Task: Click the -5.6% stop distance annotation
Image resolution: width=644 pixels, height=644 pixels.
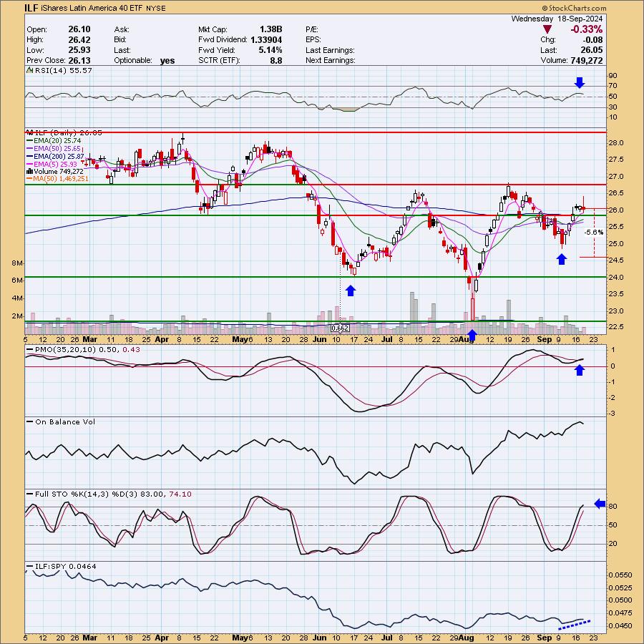Action: click(594, 233)
